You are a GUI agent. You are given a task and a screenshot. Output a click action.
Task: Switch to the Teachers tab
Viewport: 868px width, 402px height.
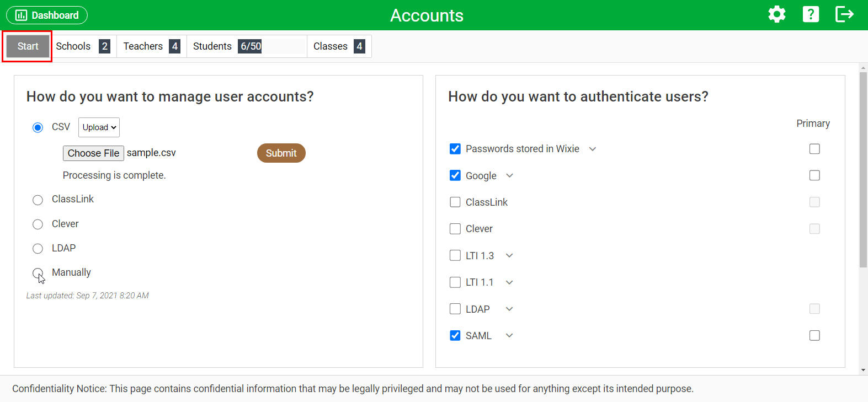[x=151, y=46]
